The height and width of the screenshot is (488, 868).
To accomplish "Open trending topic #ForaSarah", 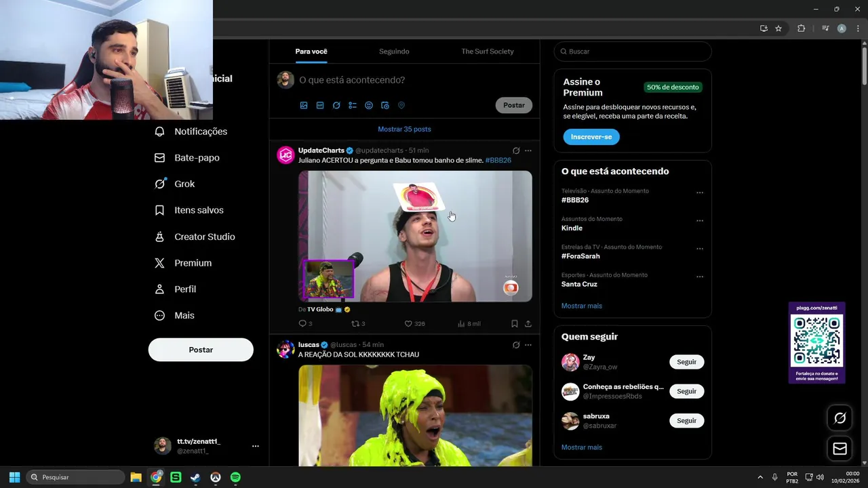I will [580, 256].
